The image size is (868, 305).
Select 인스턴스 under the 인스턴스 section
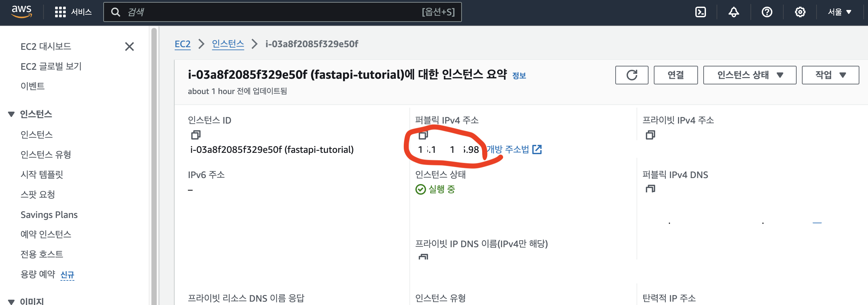point(37,135)
